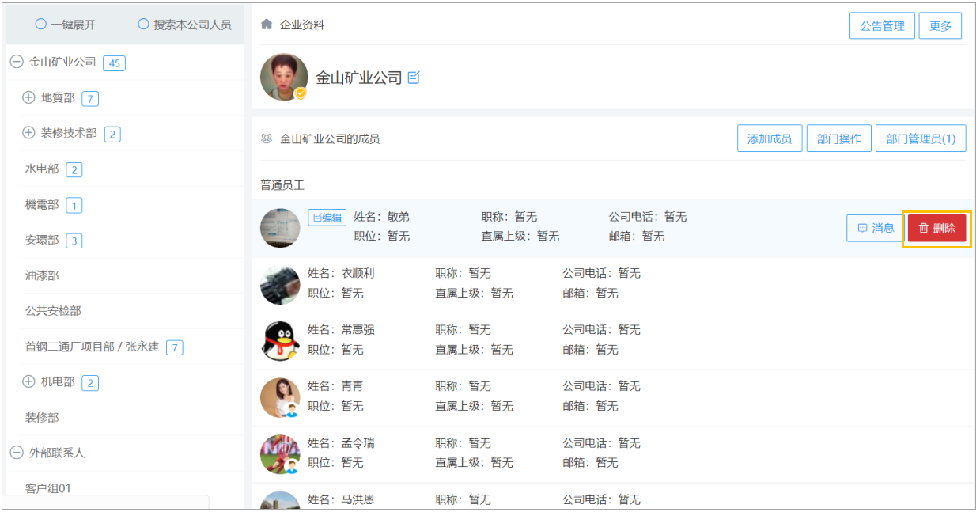Open 首钢二通厂项目部 / 张永建 department
The height and width of the screenshot is (512, 980).
click(92, 347)
